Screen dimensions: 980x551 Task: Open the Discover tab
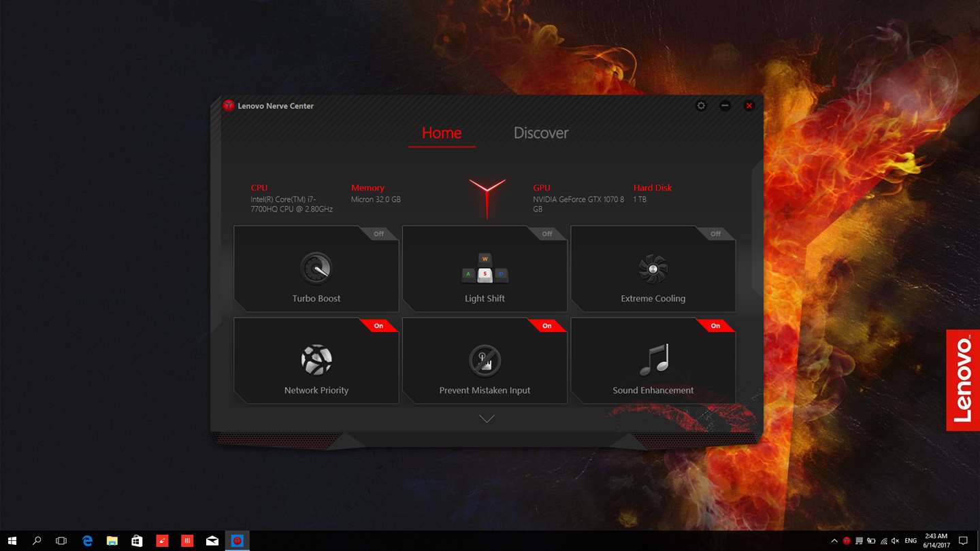point(541,133)
